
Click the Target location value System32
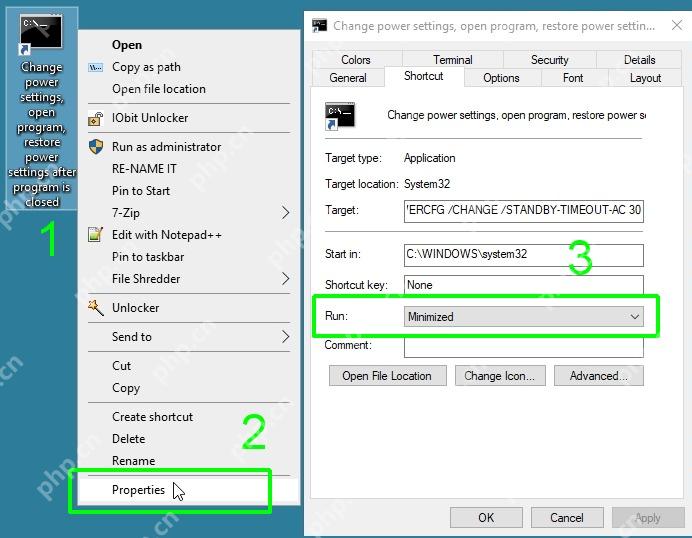click(x=427, y=184)
